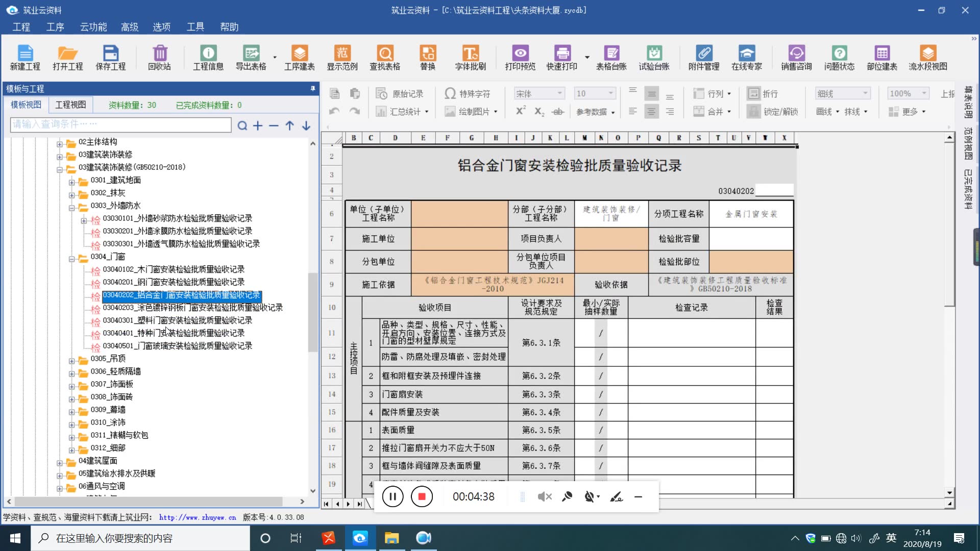The height and width of the screenshot is (551, 980).
Task: Open the 工具 menu
Action: (194, 27)
